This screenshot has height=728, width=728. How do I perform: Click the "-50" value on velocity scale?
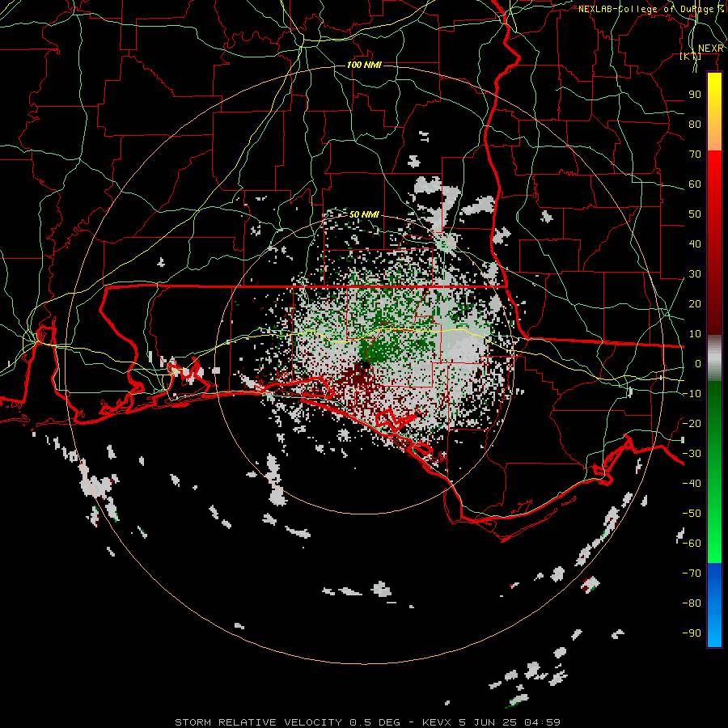(x=692, y=513)
